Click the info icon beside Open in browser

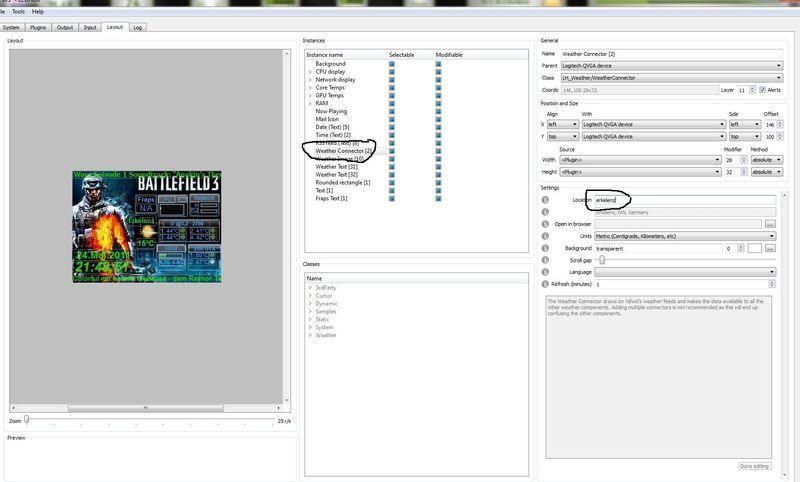545,224
